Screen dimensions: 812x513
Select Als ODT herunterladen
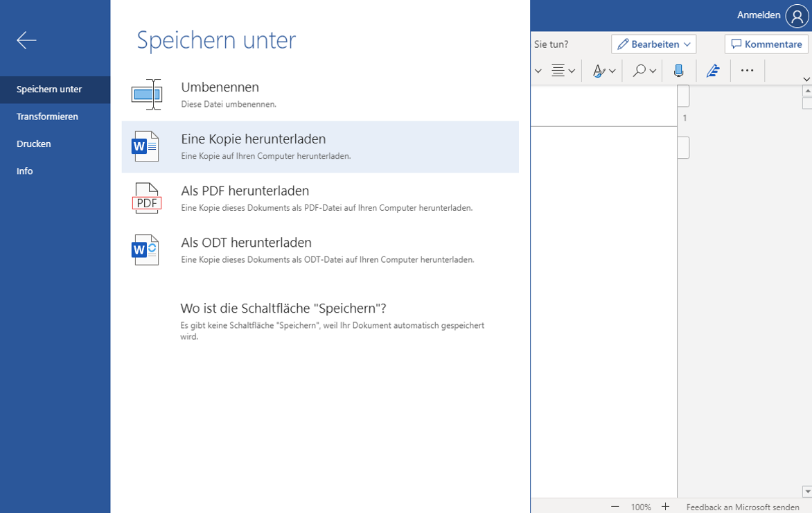(x=320, y=250)
